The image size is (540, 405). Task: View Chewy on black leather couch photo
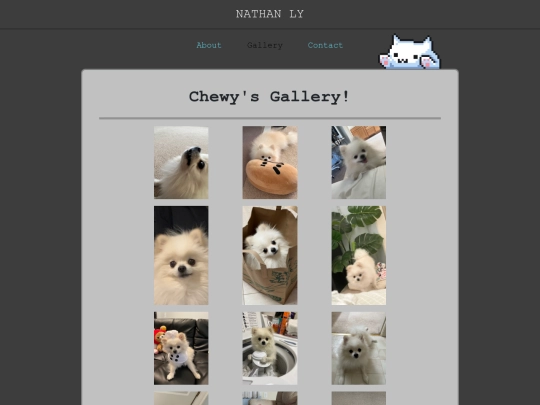[181, 348]
